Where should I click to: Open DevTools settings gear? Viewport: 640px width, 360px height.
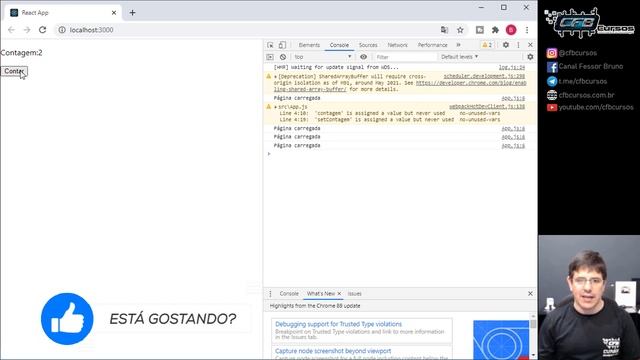pyautogui.click(x=506, y=45)
